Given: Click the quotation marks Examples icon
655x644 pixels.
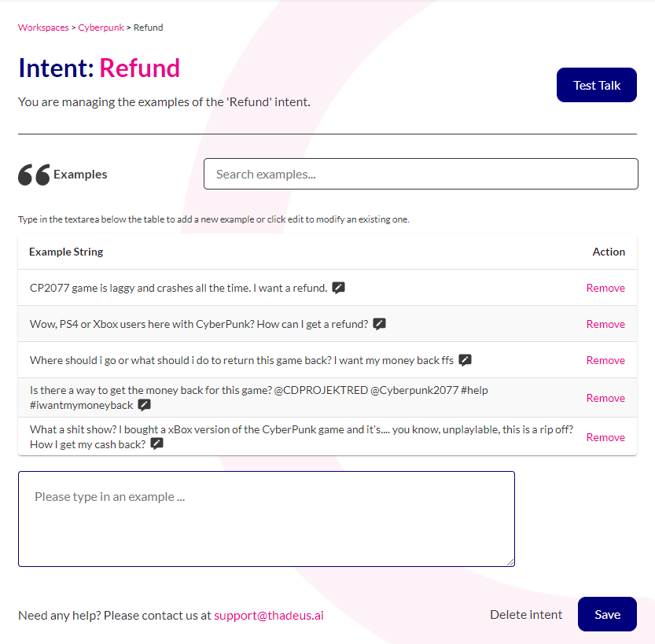Looking at the screenshot, I should click(34, 174).
